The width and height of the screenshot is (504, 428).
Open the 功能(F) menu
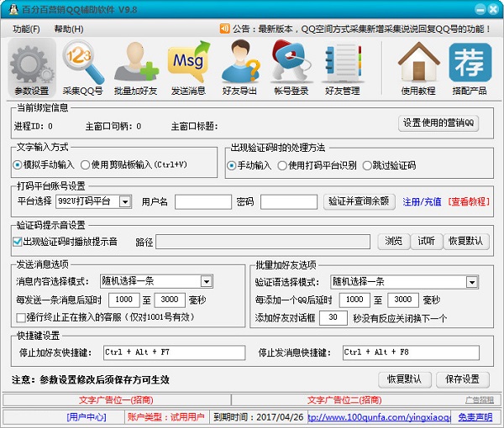click(26, 29)
